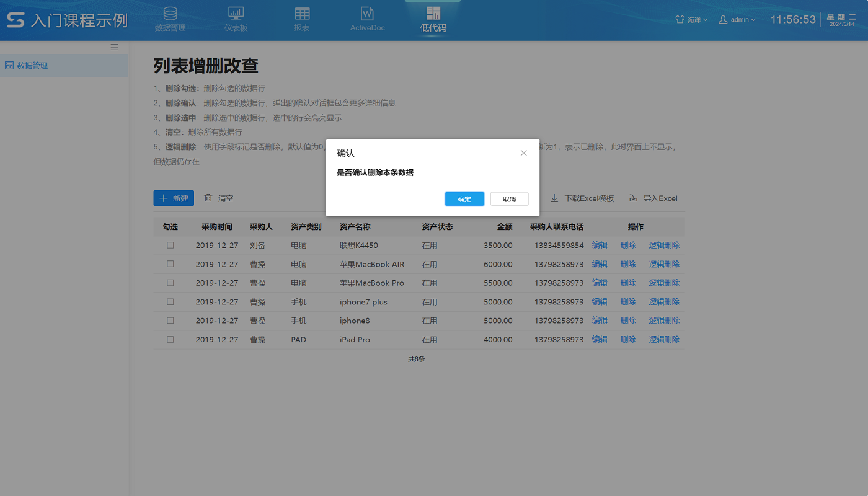Click 编辑 link for 苹果MacBook Pro row
Image resolution: width=868 pixels, height=496 pixels.
[x=600, y=283]
